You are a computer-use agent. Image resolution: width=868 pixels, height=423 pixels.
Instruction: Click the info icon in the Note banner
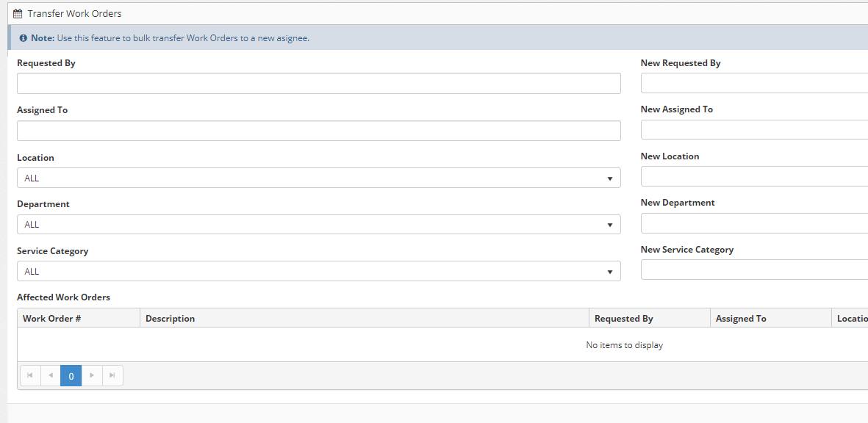tap(24, 38)
